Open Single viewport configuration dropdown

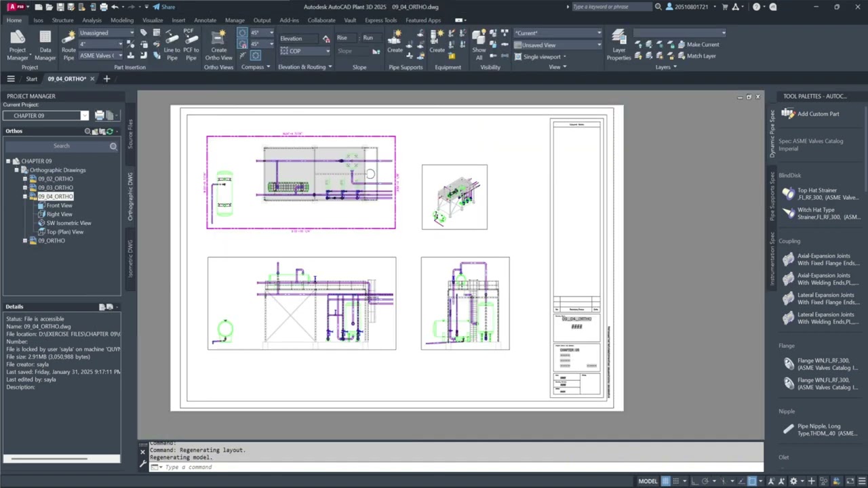[540, 56]
